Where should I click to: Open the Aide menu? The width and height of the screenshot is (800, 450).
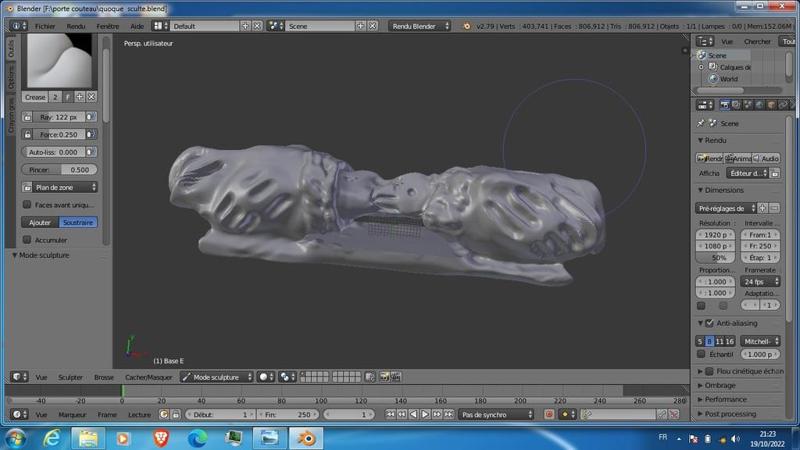(137, 26)
